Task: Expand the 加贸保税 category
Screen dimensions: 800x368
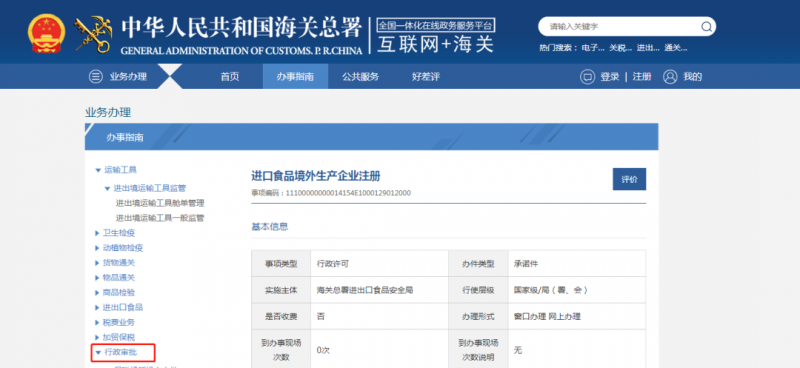Action: click(97, 337)
